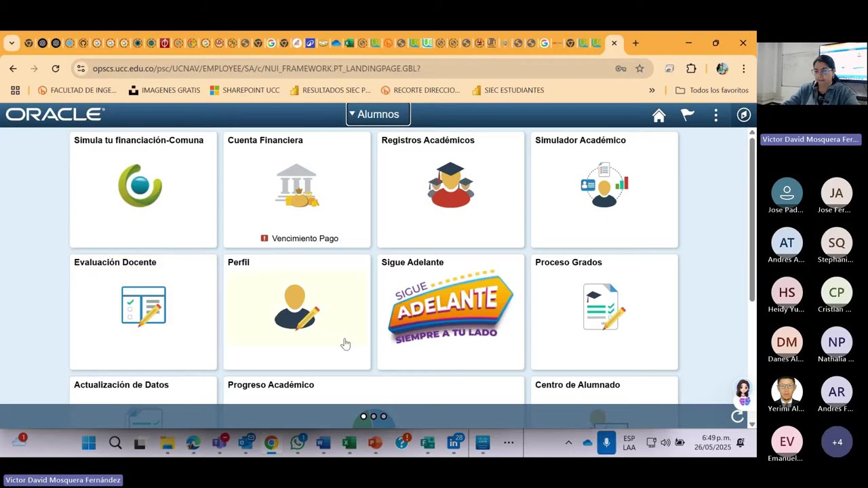Open the saved passwords key icon
Image resolution: width=868 pixels, height=488 pixels.
[620, 68]
